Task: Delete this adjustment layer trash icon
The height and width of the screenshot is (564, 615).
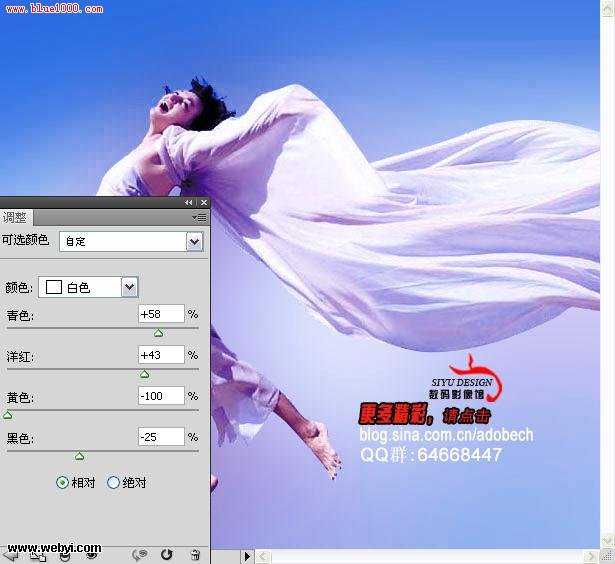Action: pyautogui.click(x=195, y=555)
